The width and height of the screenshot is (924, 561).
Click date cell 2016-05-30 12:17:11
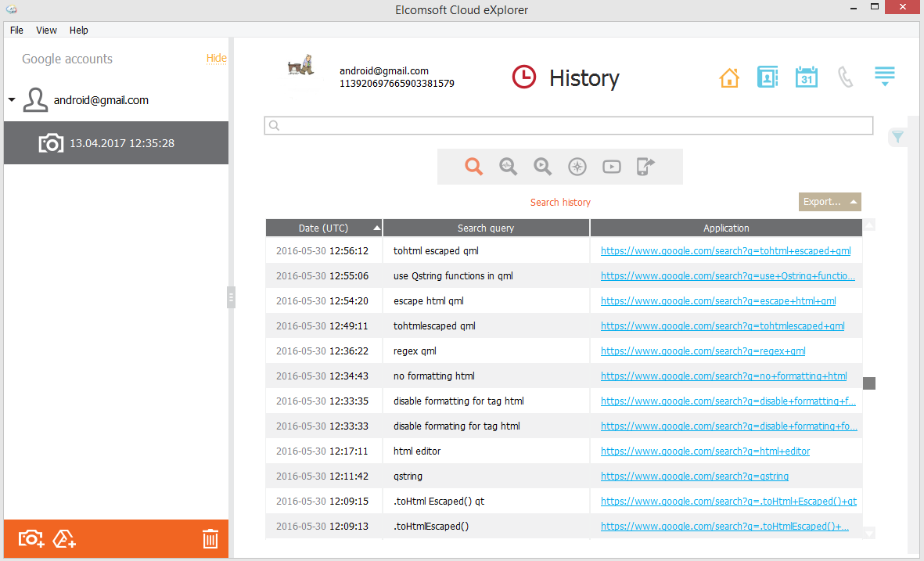pyautogui.click(x=322, y=451)
